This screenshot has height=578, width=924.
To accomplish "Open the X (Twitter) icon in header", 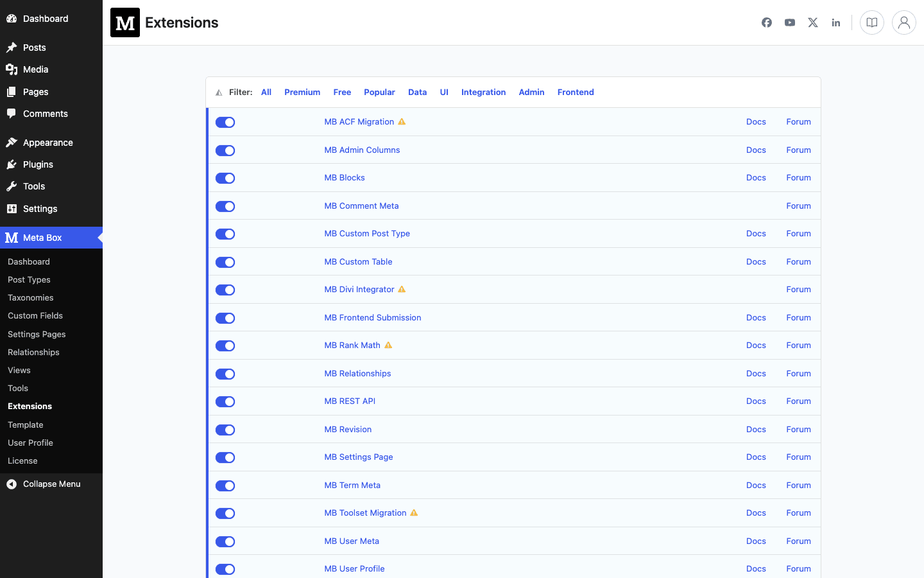I will pos(813,22).
